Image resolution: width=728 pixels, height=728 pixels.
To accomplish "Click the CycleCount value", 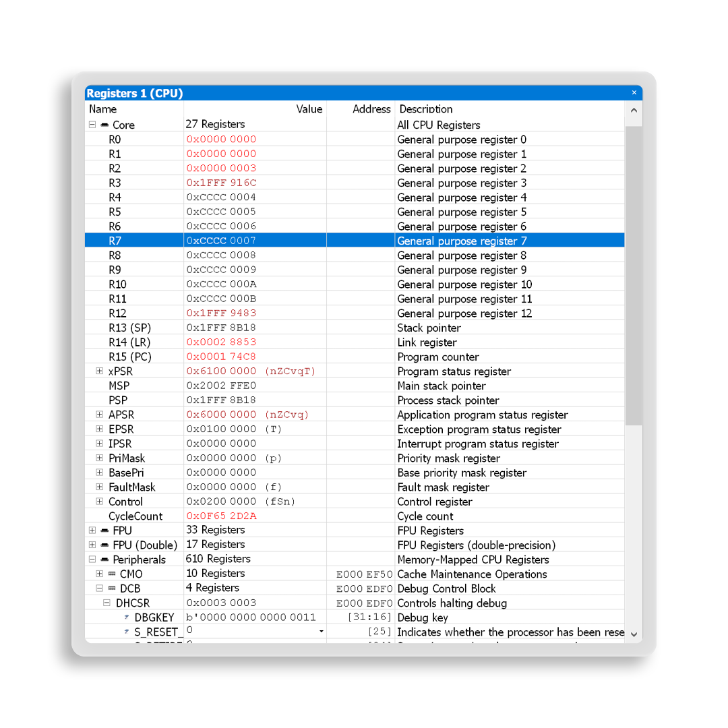I will click(221, 516).
